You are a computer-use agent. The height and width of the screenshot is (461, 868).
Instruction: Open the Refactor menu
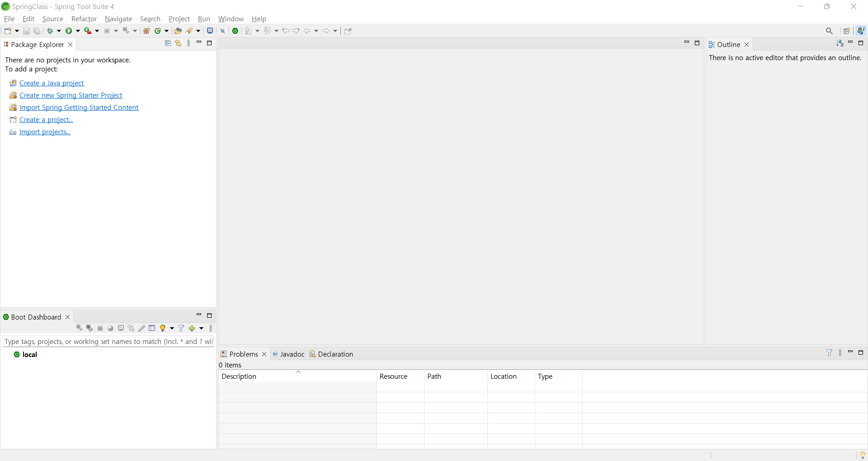(x=84, y=19)
